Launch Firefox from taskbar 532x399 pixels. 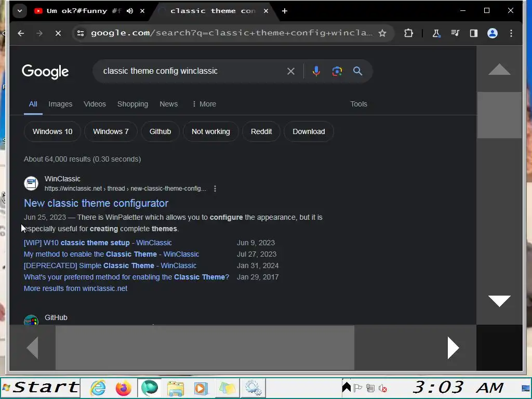pos(123,388)
